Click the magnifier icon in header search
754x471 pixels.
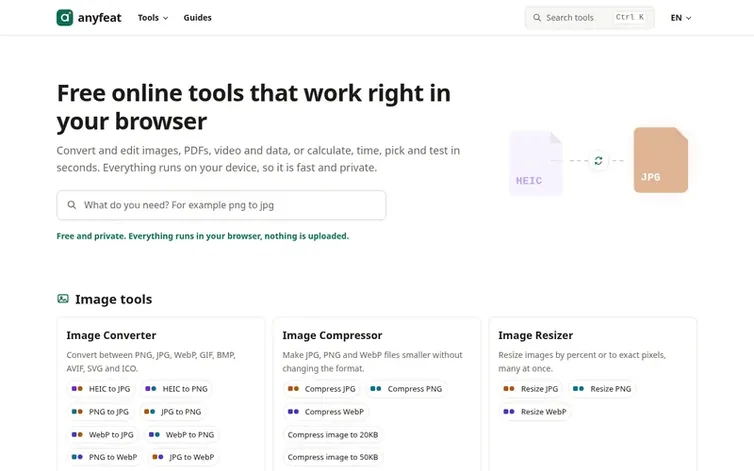[x=537, y=18]
